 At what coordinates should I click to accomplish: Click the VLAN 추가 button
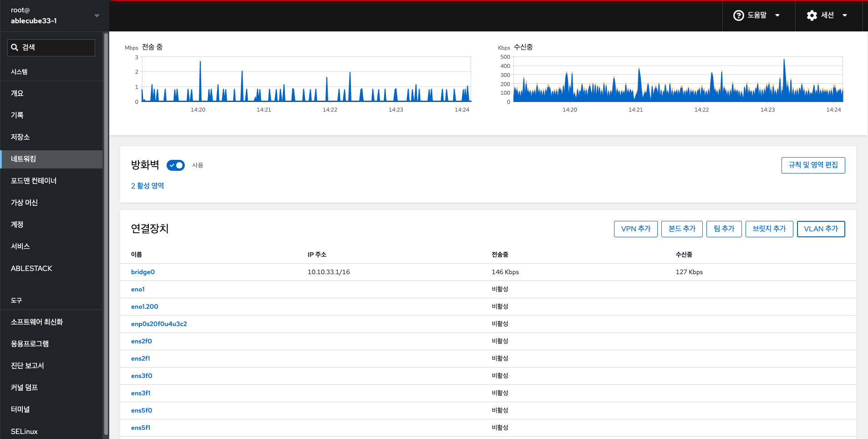pyautogui.click(x=821, y=229)
